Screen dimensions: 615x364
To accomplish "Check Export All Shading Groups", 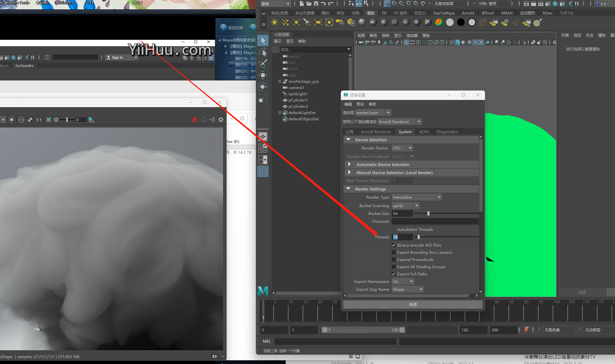I will click(393, 267).
